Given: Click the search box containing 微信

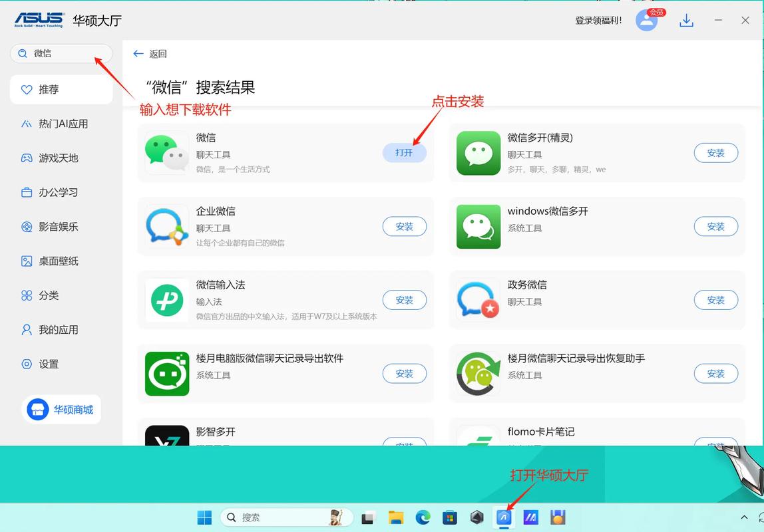Looking at the screenshot, I should 61,53.
